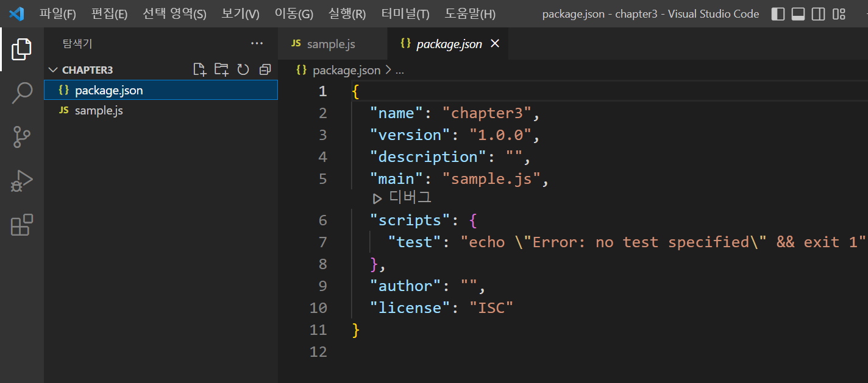Open the 파일(F) menu
This screenshot has width=868, height=383.
click(58, 13)
